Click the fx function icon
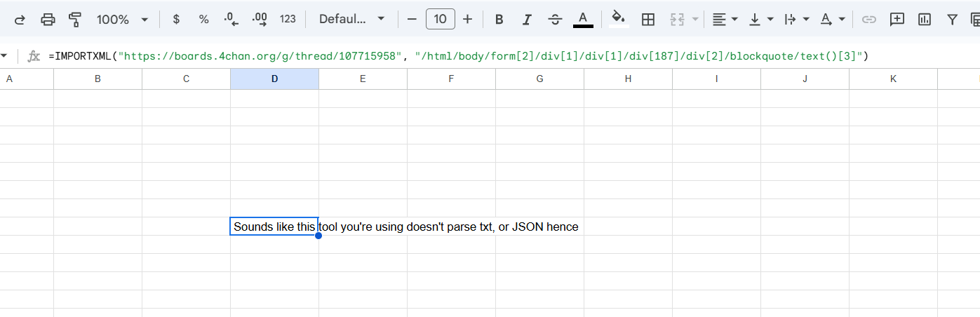The height and width of the screenshot is (317, 980). click(34, 56)
